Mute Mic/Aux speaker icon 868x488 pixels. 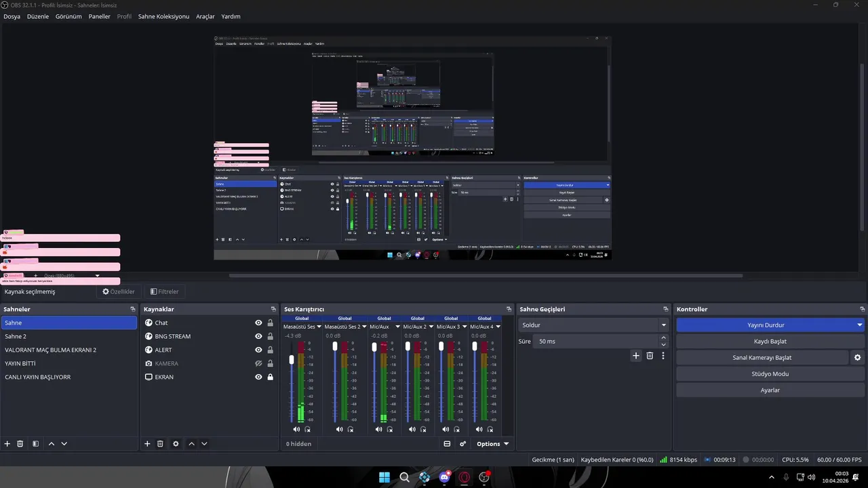click(378, 429)
